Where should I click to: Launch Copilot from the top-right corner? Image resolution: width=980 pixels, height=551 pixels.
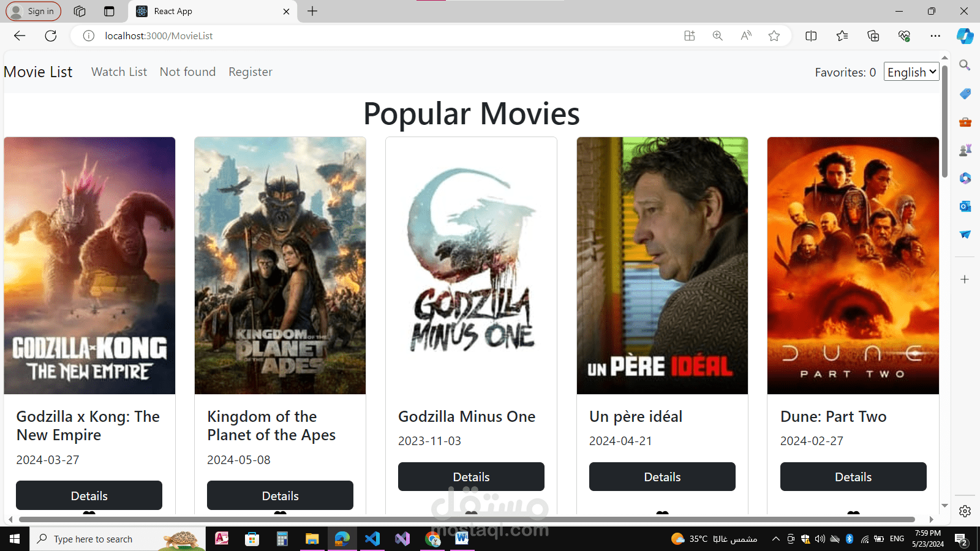(x=965, y=36)
